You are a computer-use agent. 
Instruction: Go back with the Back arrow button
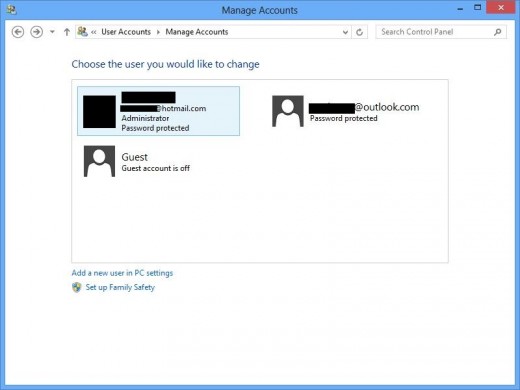coord(18,32)
